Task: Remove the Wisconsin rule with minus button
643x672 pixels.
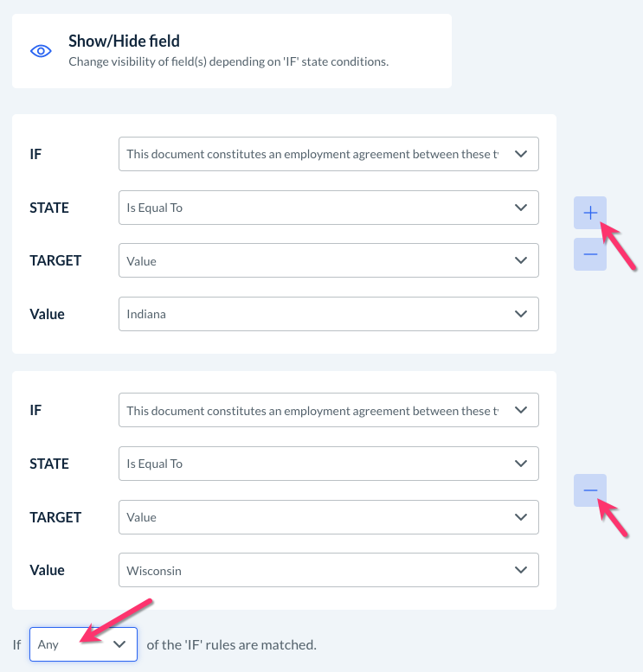Action: 590,490
